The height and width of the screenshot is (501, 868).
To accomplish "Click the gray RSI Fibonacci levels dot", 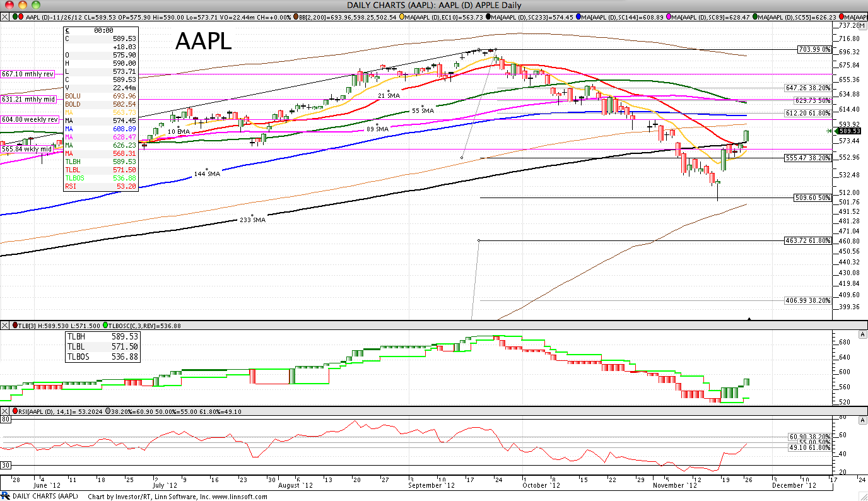I will point(109,411).
